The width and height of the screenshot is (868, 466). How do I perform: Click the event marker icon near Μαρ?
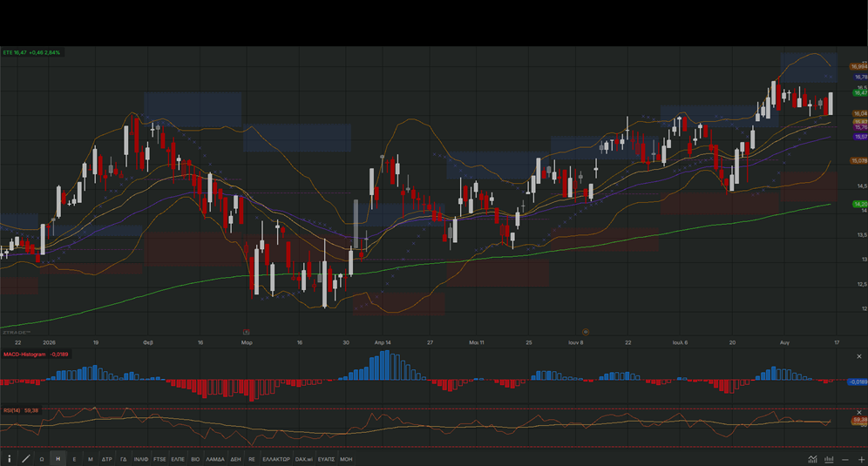247,332
